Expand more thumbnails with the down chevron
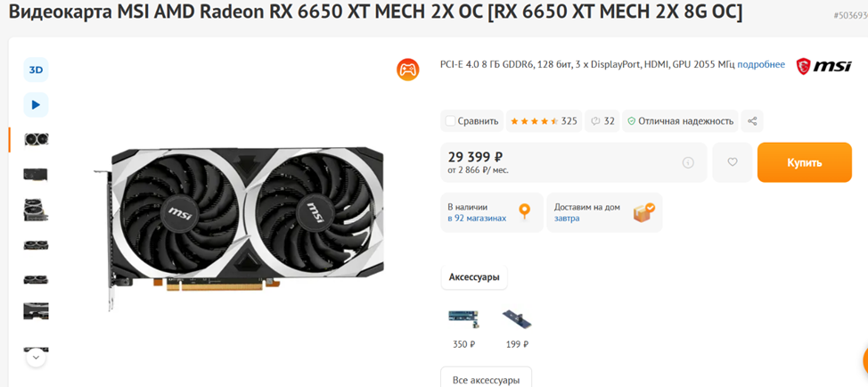The image size is (868, 387). click(36, 357)
